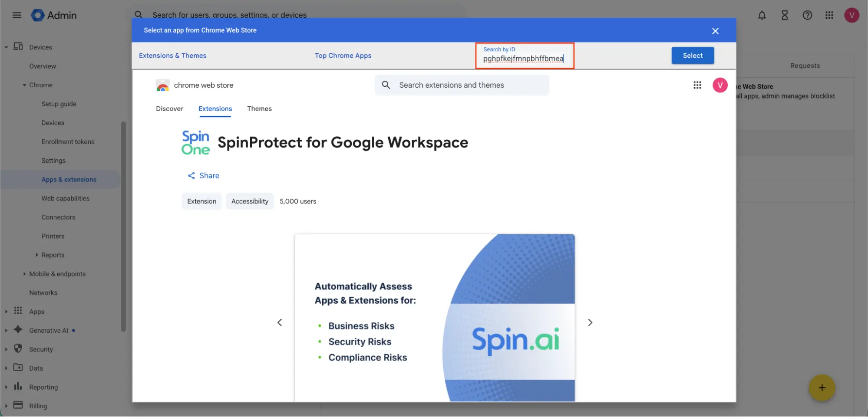Image resolution: width=868 pixels, height=417 pixels.
Task: Open the tasks hourglass icon
Action: [x=785, y=15]
